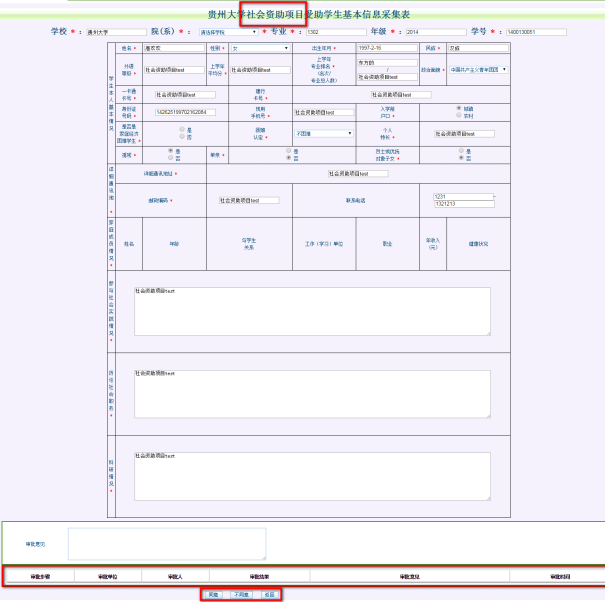Click the 审批步骤 column header
This screenshot has height=602, width=605.
41,577
